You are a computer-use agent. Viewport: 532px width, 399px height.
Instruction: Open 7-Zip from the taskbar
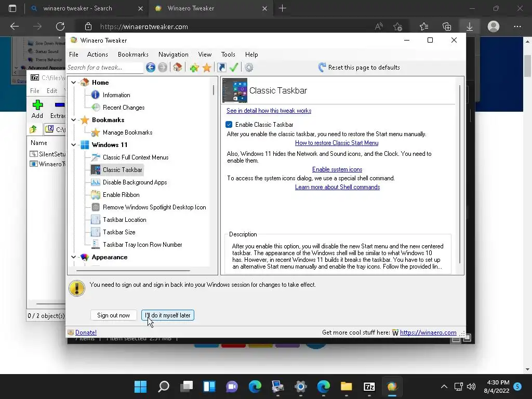click(369, 387)
